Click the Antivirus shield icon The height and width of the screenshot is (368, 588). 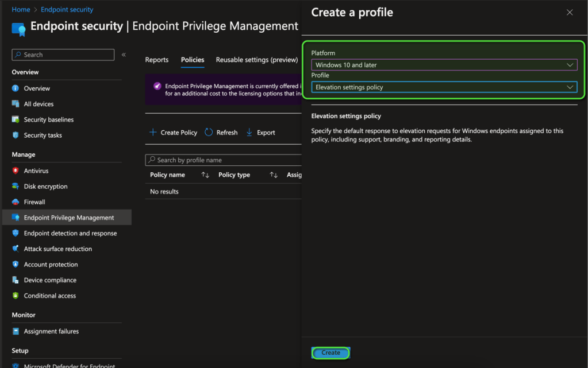pos(16,171)
